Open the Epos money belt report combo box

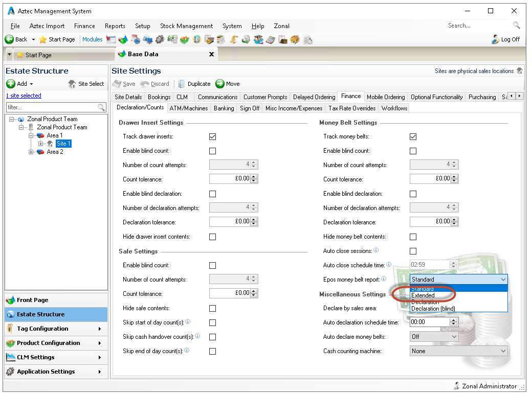[459, 280]
